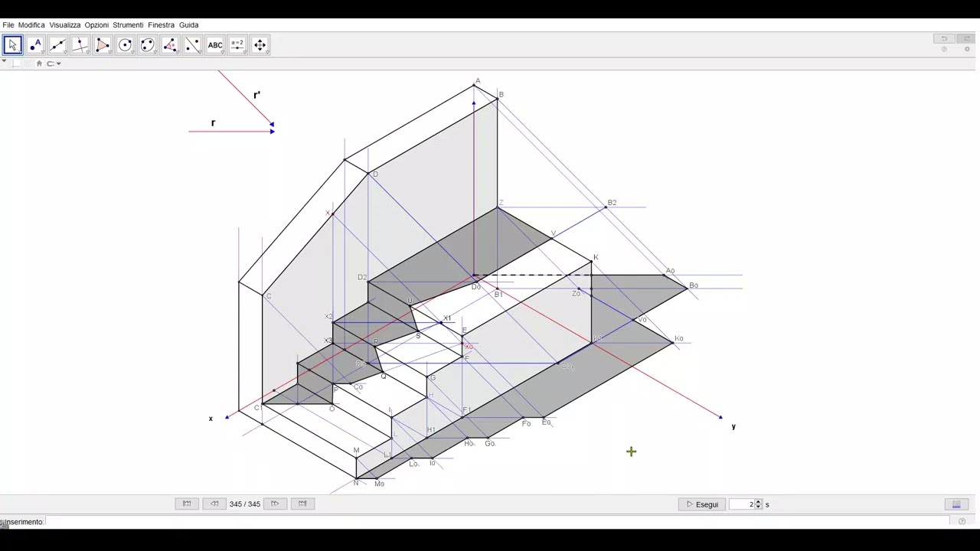The width and height of the screenshot is (980, 551).
Task: Open the Visualizza menu
Action: [65, 25]
